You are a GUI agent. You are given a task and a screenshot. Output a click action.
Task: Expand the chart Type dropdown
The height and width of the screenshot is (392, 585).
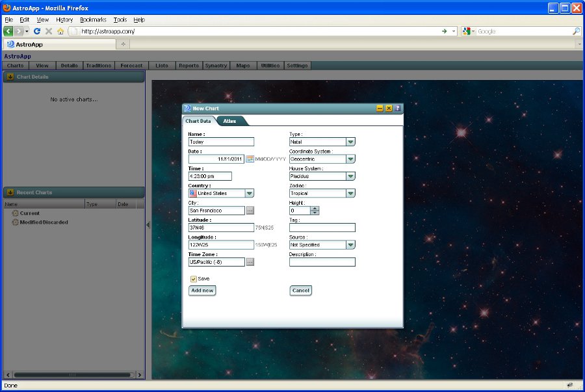click(x=350, y=142)
